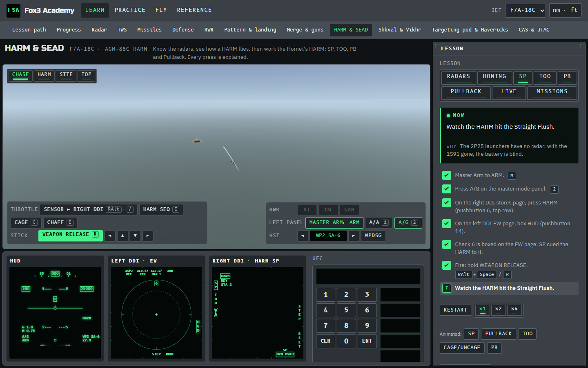Select the PULLBACK lesson tab

click(x=466, y=92)
